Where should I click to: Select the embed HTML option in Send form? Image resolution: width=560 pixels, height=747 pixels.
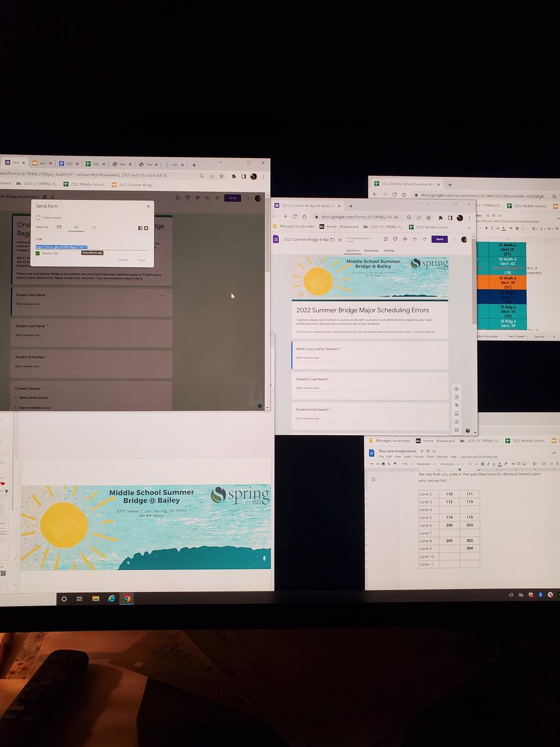(94, 227)
